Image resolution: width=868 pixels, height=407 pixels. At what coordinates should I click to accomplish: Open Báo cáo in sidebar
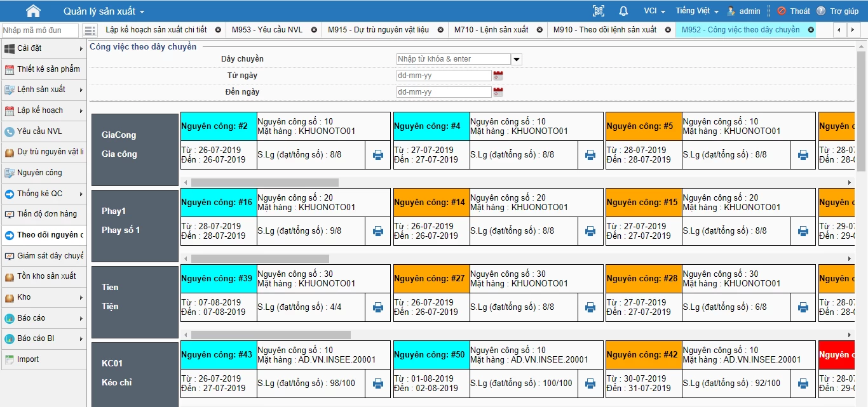click(43, 318)
